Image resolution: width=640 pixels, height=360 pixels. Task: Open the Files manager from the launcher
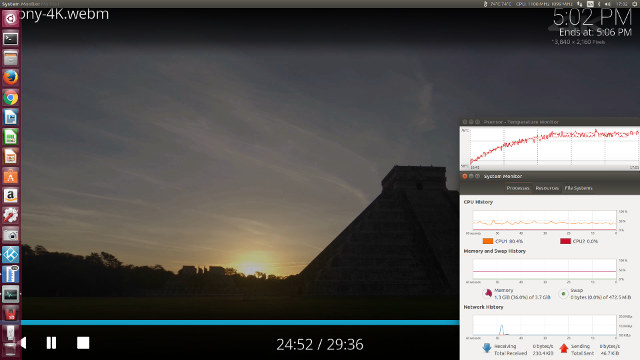click(10, 58)
